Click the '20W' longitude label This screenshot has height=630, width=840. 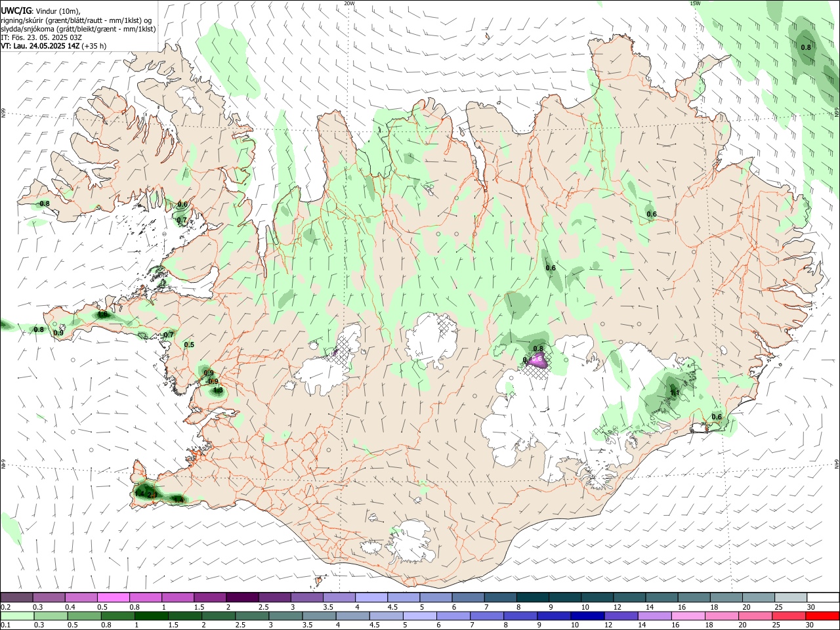(x=349, y=3)
